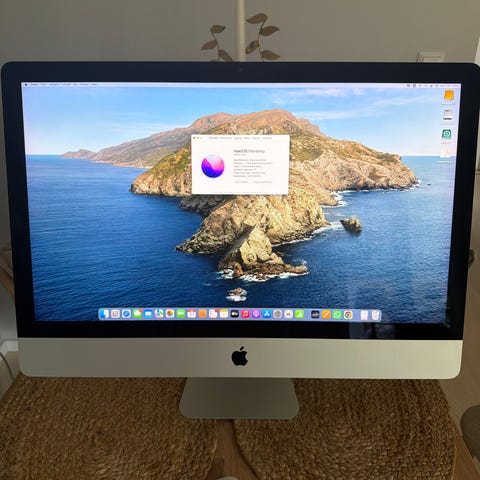Switch to Storage tab in About This Mac

(238, 138)
